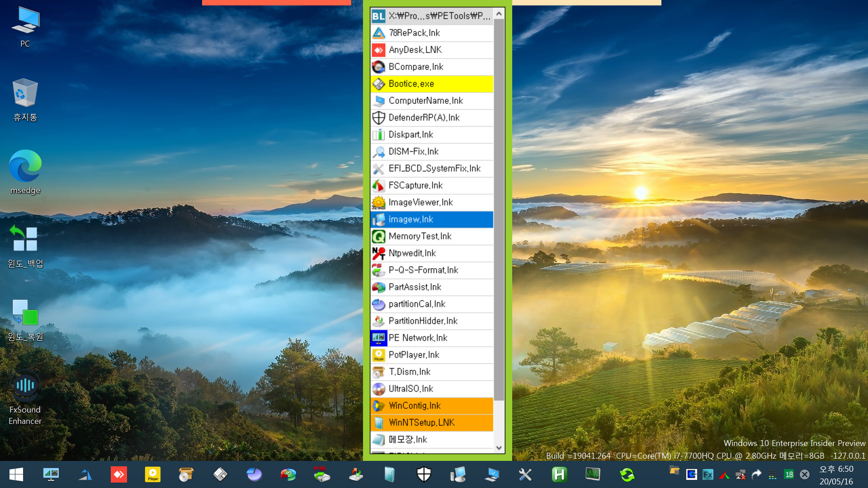Viewport: 868px width, 488px height.
Task: Open the FxSound tray icon
Action: tap(708, 474)
